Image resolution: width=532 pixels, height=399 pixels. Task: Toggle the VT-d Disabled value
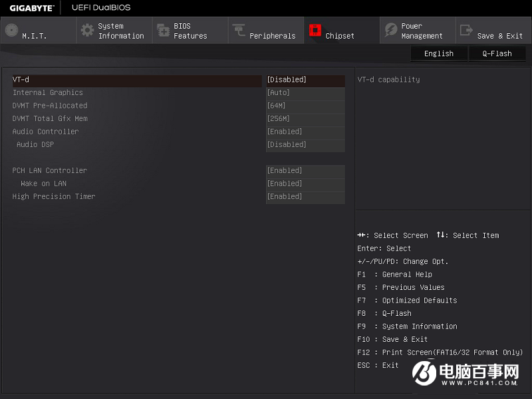point(305,80)
